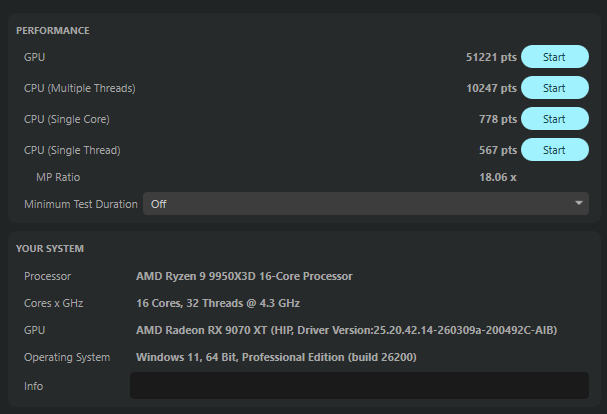Screen dimensions: 607x414
Task: Click the AMD Ryzen 9 9950X3D processor name
Action: click(244, 276)
